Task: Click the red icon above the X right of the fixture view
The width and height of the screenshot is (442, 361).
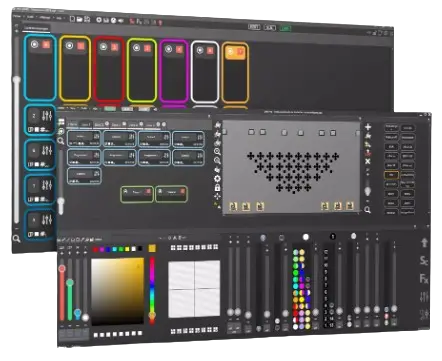Action: point(368,153)
